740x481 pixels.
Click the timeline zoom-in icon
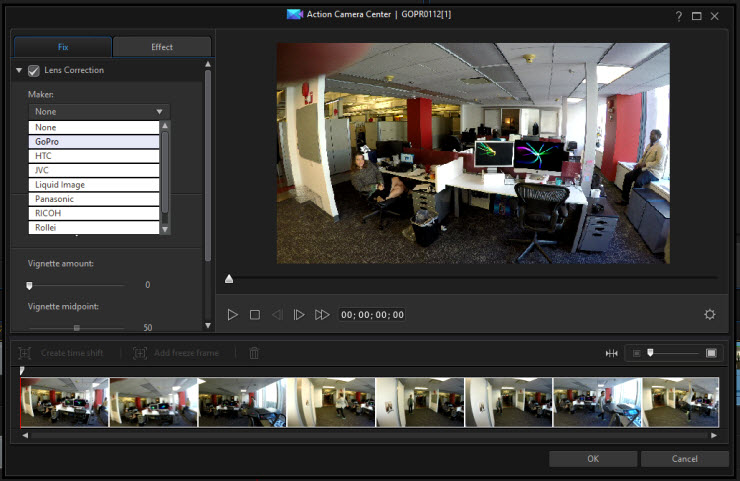[711, 353]
